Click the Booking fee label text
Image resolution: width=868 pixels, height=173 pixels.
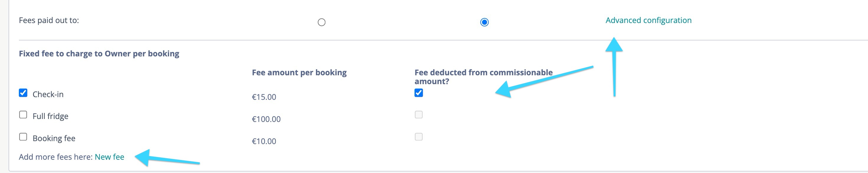[x=54, y=138]
